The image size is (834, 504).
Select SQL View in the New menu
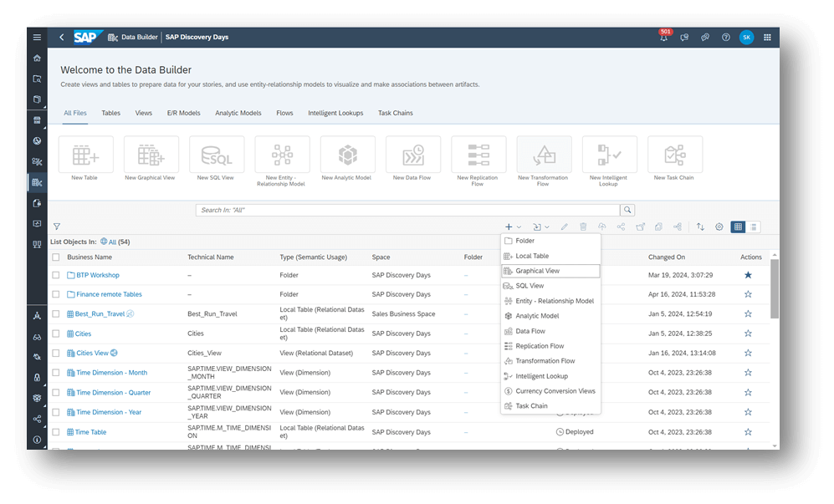click(550, 286)
